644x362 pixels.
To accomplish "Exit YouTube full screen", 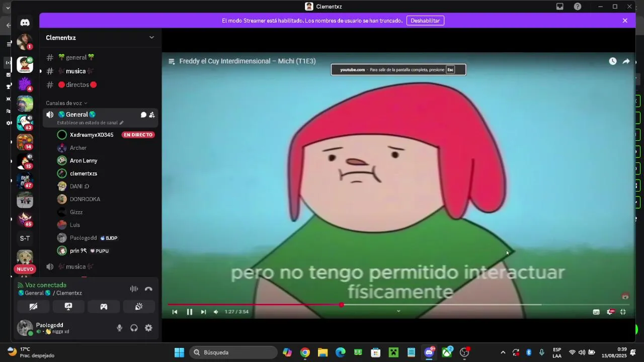I will (623, 312).
